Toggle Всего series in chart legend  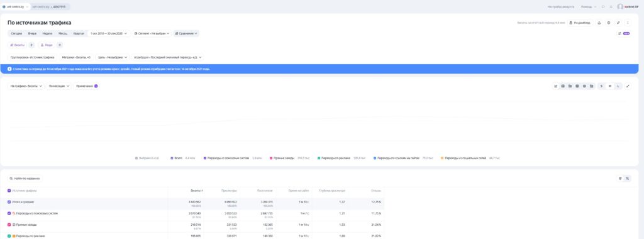coord(182,158)
